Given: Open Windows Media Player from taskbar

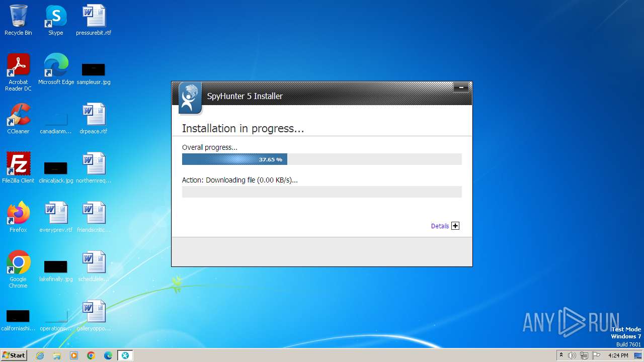Looking at the screenshot, I should pos(74,355).
